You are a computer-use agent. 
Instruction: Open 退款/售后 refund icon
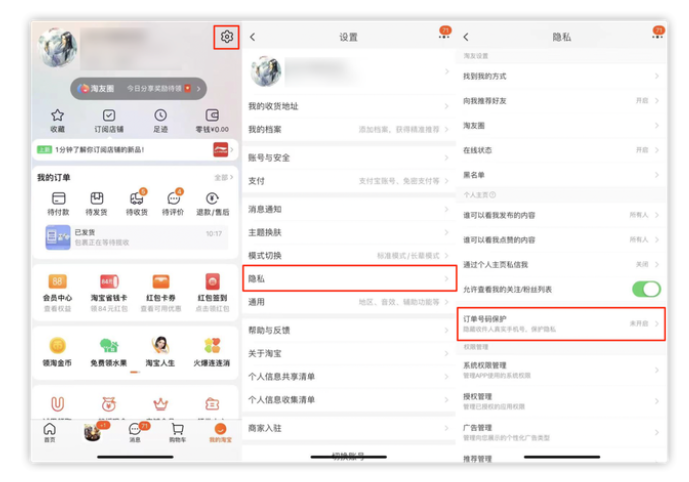pyautogui.click(x=212, y=199)
